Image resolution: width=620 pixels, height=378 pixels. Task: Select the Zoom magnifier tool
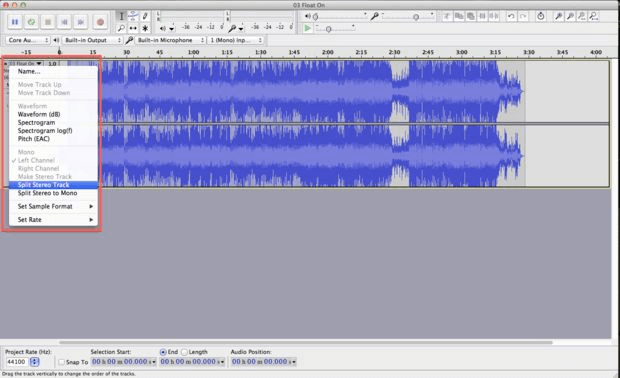(x=121, y=28)
